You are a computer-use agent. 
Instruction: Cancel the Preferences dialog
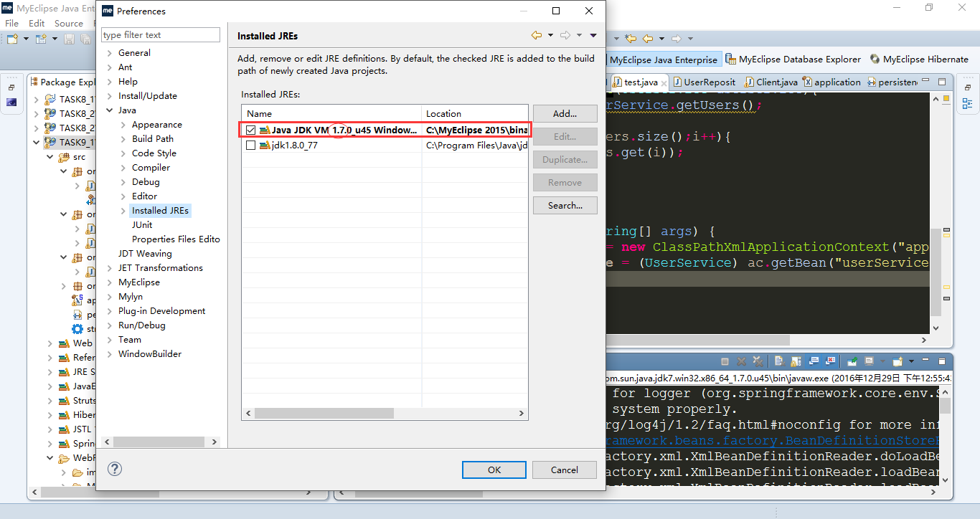click(x=565, y=470)
